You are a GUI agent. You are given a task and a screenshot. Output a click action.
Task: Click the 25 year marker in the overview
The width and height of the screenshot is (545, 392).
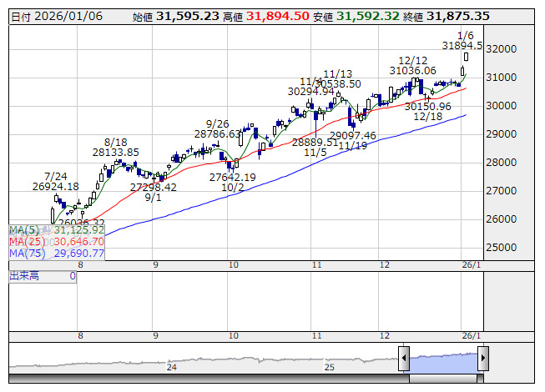click(329, 367)
